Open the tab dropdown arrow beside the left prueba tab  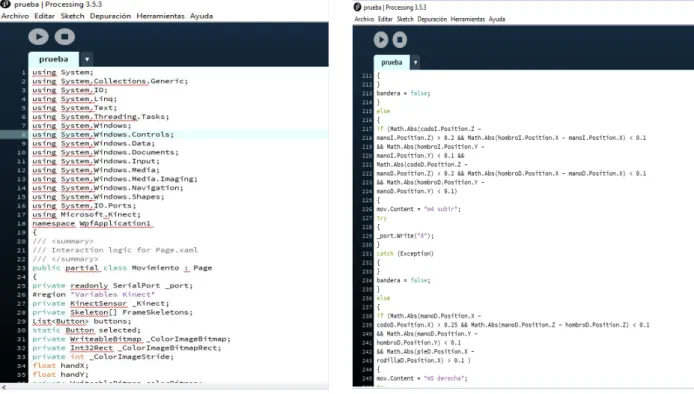click(87, 59)
